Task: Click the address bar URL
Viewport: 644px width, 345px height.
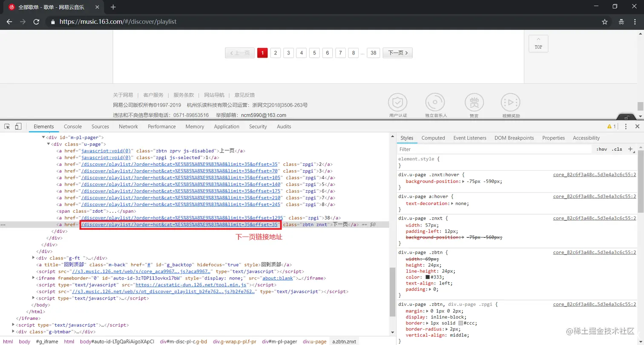Action: (x=118, y=22)
